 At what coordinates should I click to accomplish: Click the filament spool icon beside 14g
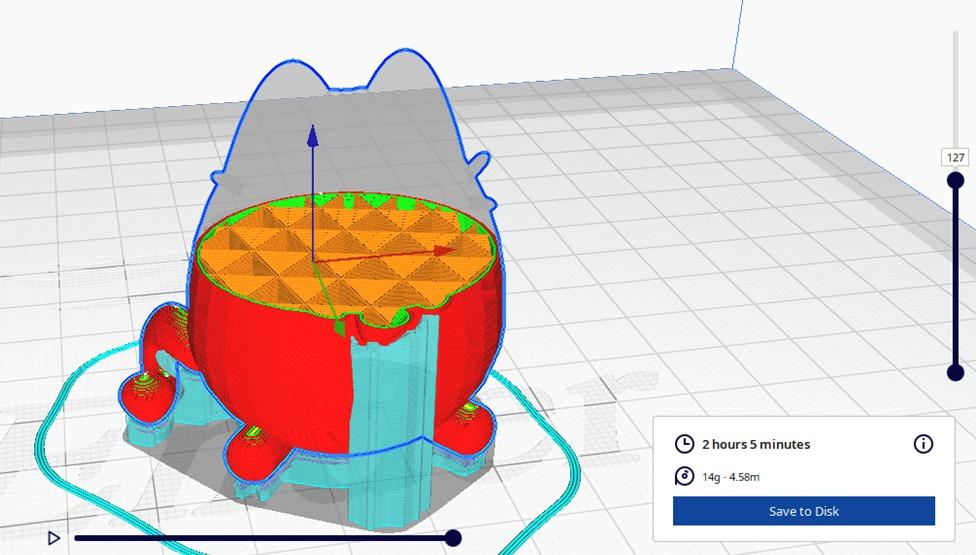click(684, 477)
